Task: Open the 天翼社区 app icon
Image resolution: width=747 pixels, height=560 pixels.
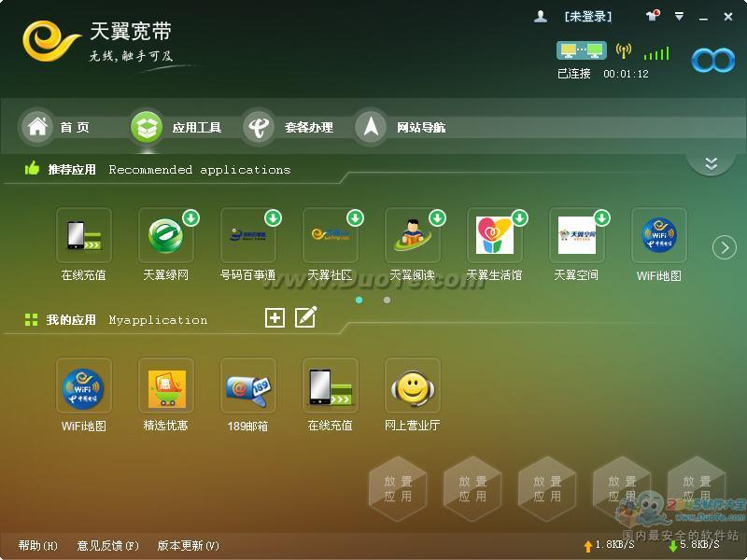Action: [331, 235]
